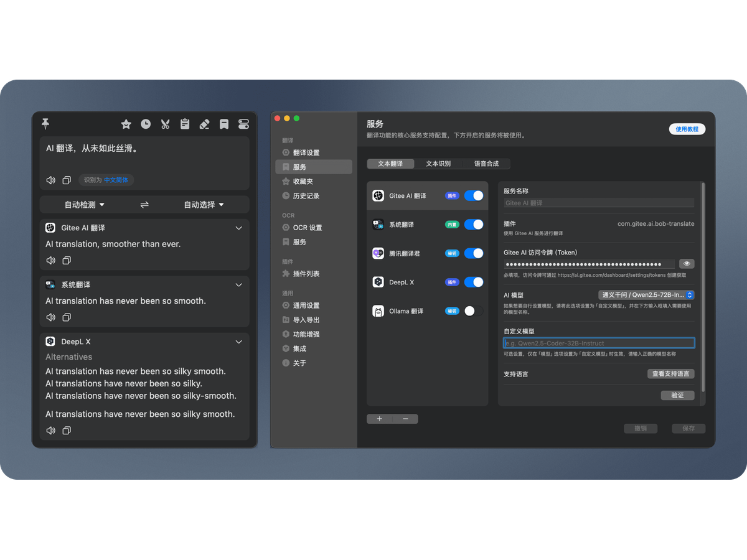
Task: Add a service with the plus button
Action: (x=380, y=419)
